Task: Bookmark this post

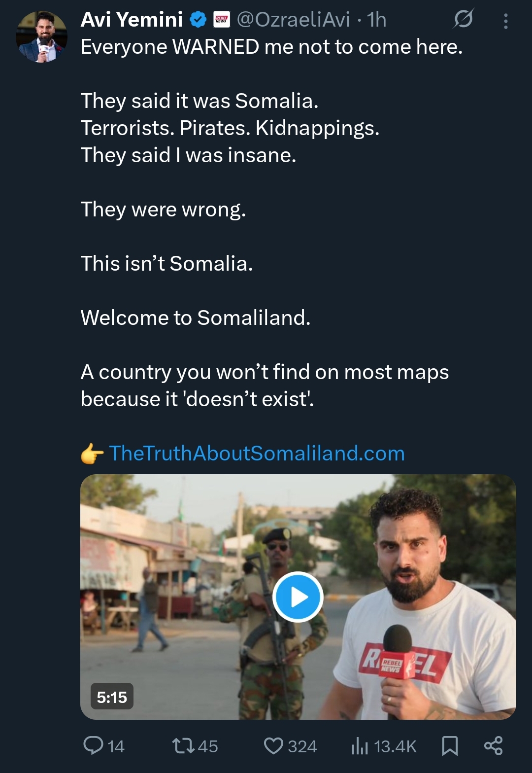Action: (x=450, y=745)
